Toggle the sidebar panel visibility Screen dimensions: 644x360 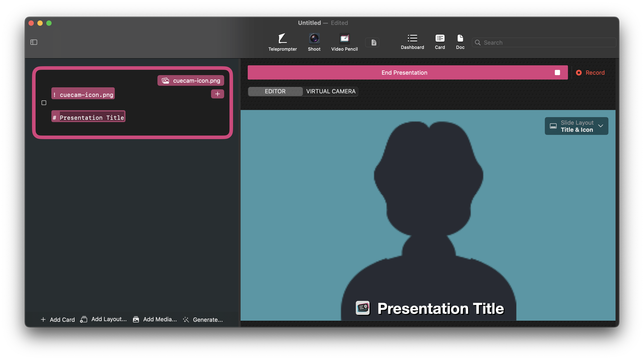pos(34,42)
